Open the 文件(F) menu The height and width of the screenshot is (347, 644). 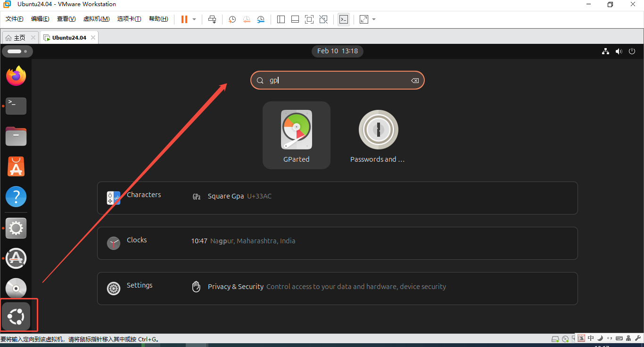click(x=15, y=19)
